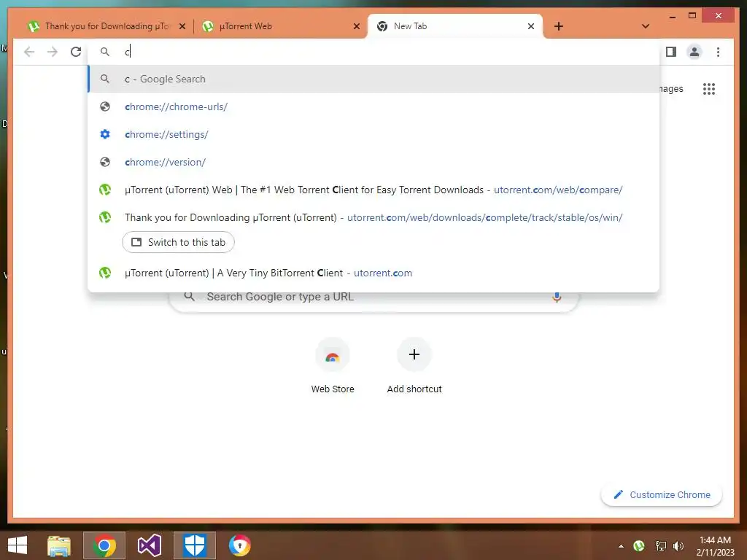Open the Web Store shortcut icon
747x560 pixels.
click(333, 355)
